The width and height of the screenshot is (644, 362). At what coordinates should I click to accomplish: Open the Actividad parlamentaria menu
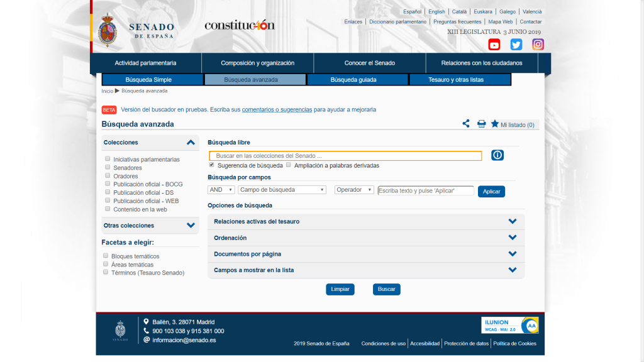coord(145,63)
